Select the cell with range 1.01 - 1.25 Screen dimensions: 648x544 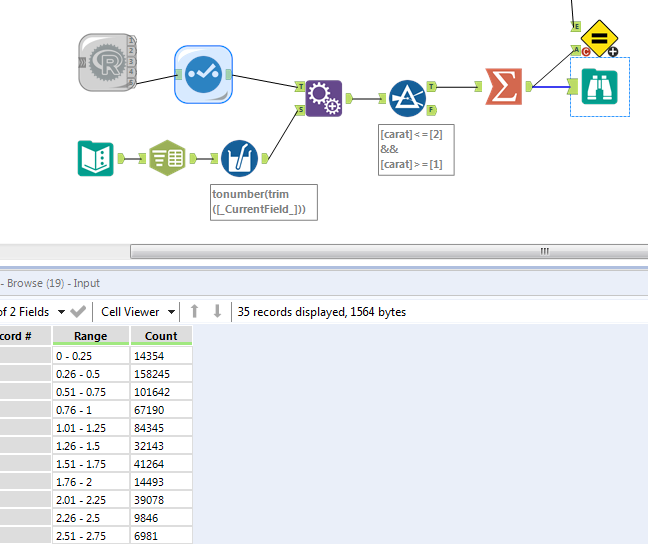click(91, 428)
